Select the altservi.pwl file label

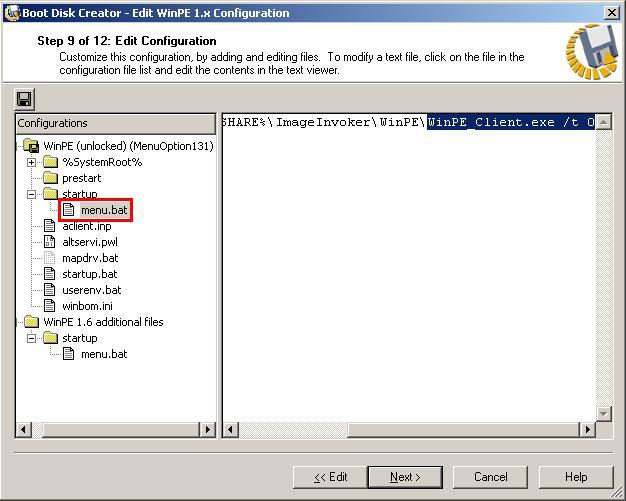pyautogui.click(x=90, y=242)
